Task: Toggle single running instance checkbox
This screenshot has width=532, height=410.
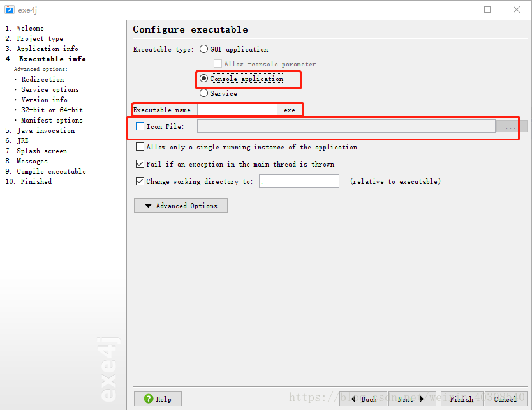Action: coord(140,147)
